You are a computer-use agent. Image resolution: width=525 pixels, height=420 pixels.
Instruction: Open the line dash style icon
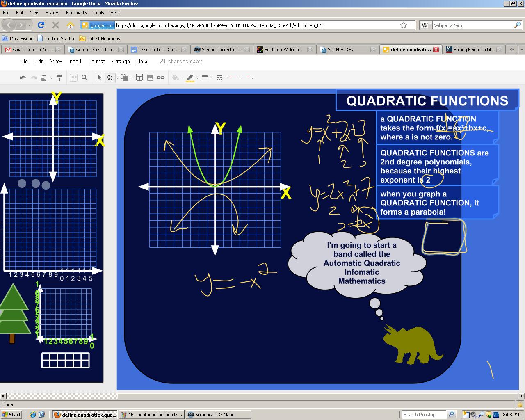(x=219, y=78)
